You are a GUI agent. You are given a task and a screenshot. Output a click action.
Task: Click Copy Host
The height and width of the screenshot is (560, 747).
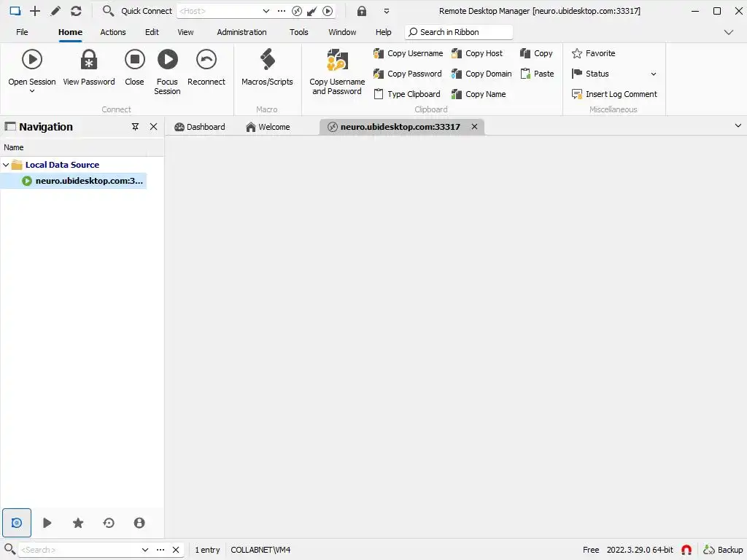tap(477, 53)
